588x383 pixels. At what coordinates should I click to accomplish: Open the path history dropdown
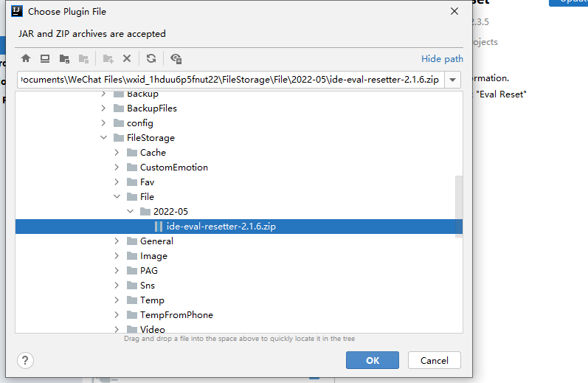pyautogui.click(x=454, y=80)
